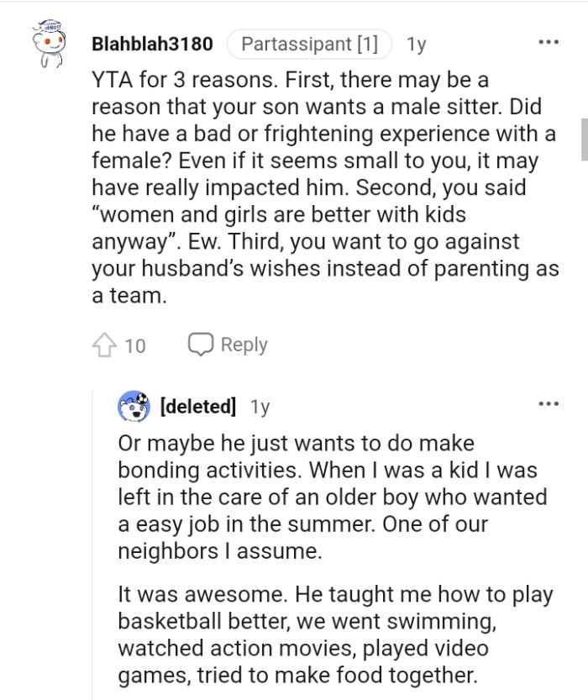The image size is (588, 700).
Task: Click the ellipsis icon on Blahblah3180's comment
Action: tap(549, 42)
